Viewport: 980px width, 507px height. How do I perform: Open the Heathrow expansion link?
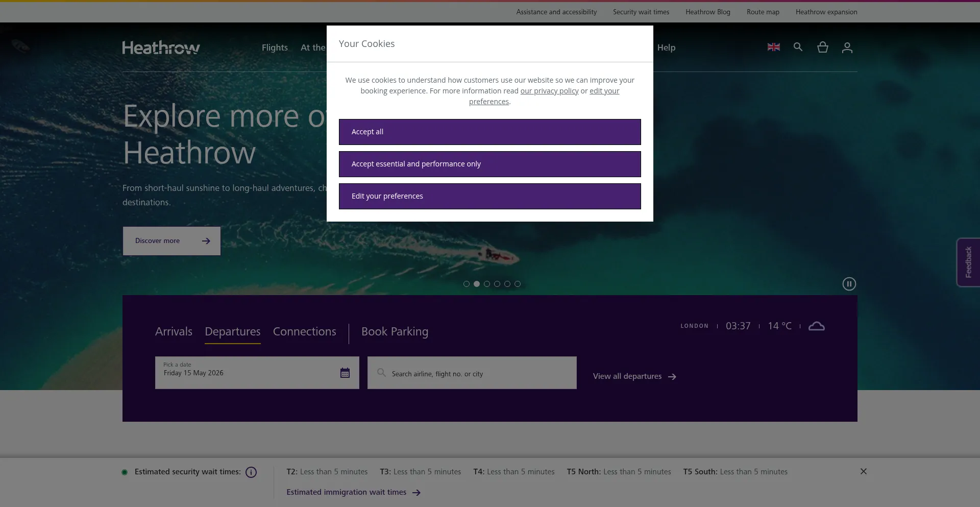(826, 12)
